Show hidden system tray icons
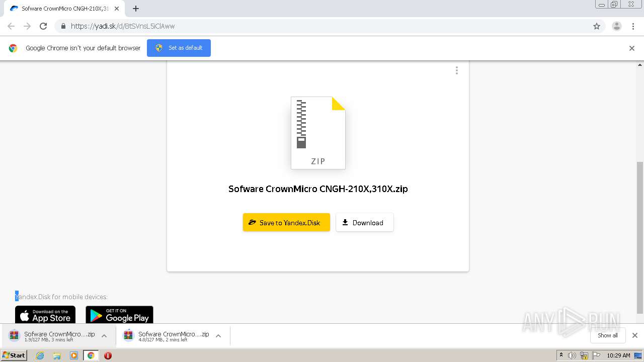Image resolution: width=644 pixels, height=362 pixels. pos(561,355)
